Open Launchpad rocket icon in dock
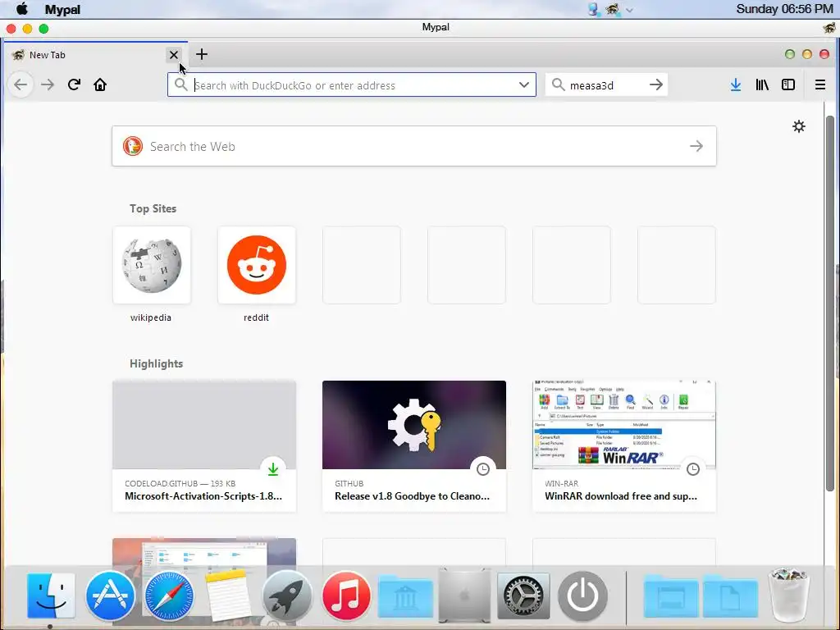Image resolution: width=840 pixels, height=630 pixels. click(x=287, y=596)
